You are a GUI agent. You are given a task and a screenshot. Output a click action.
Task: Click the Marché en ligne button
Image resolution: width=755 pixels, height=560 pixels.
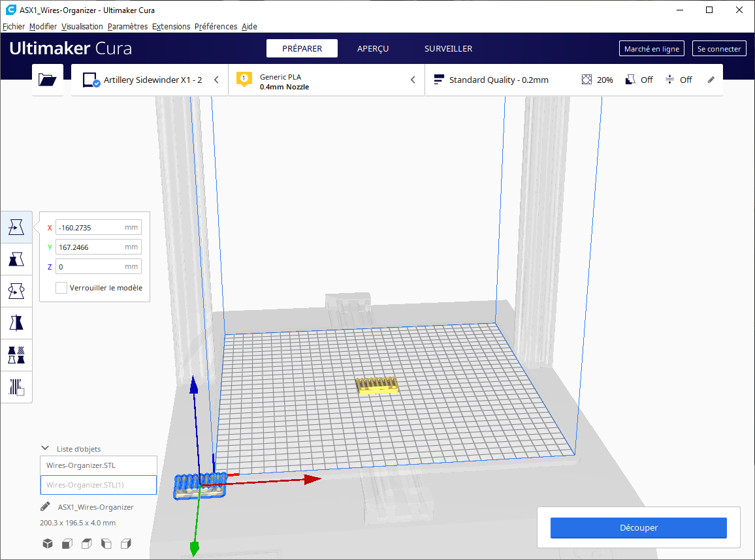(x=651, y=48)
